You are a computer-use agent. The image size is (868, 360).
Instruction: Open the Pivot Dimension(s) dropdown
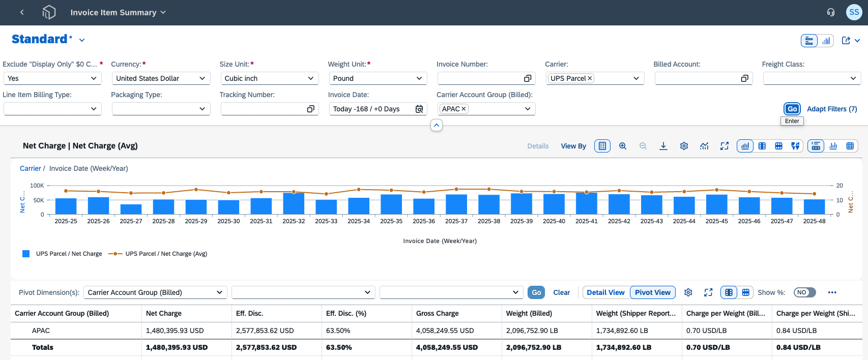155,292
